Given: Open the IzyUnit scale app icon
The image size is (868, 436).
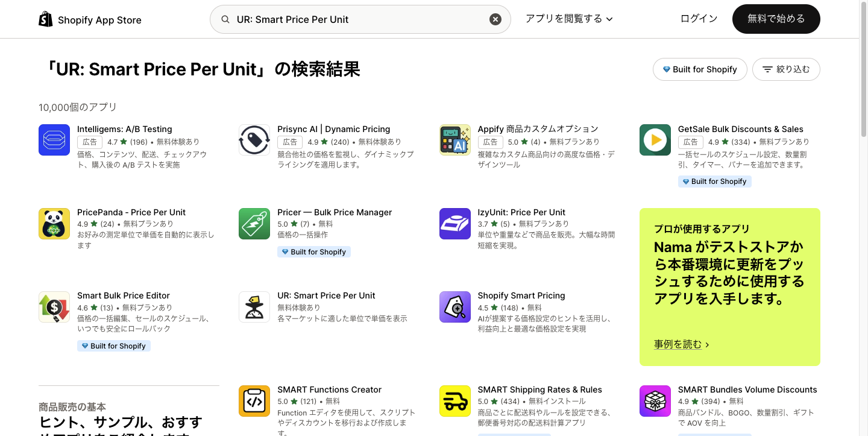Looking at the screenshot, I should click(x=455, y=224).
